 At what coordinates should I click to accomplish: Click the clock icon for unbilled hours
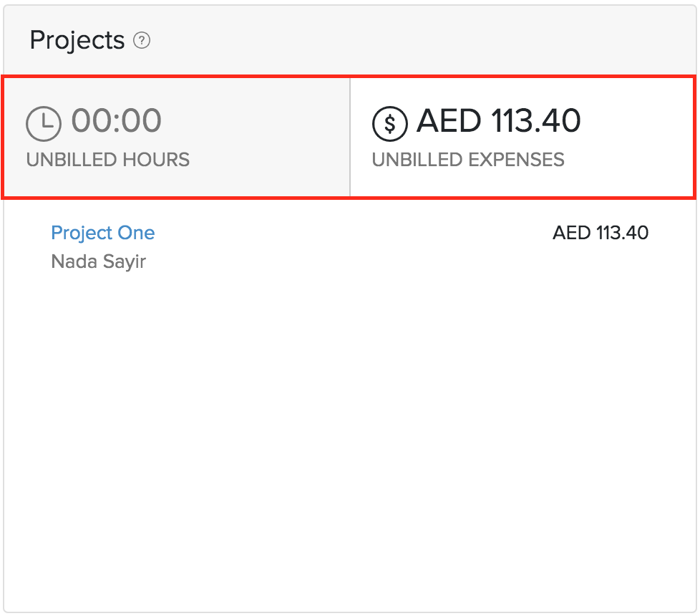44,123
